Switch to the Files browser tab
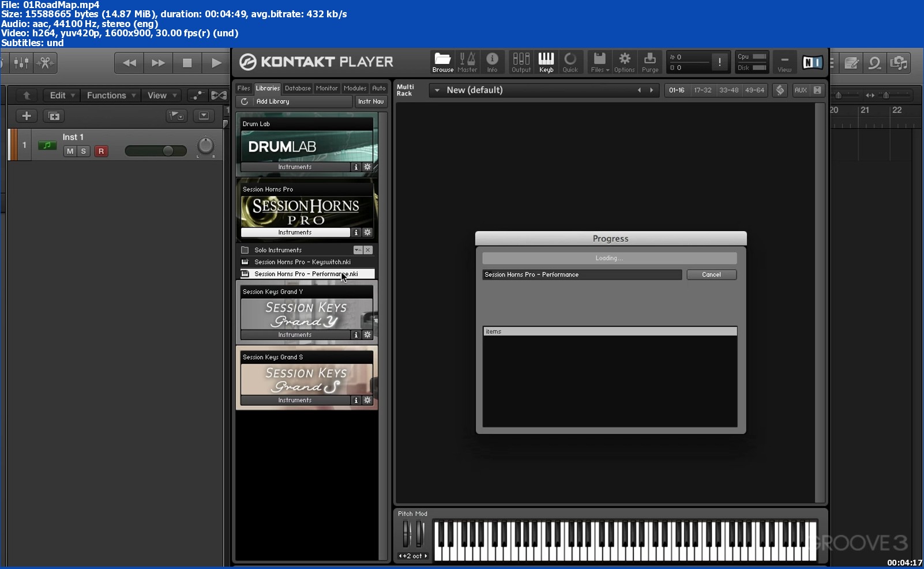This screenshot has height=569, width=924. tap(243, 88)
